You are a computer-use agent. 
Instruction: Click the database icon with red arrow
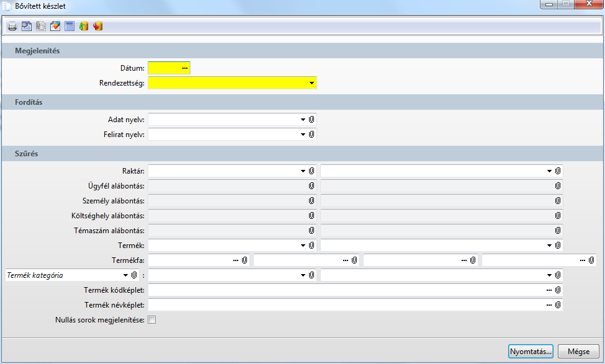pos(98,26)
